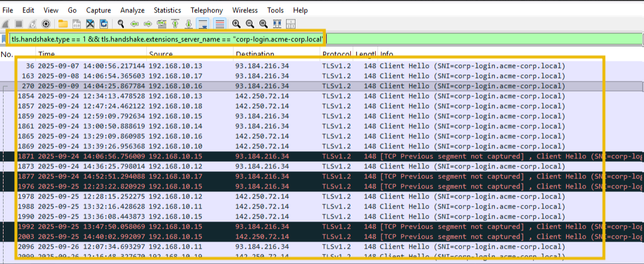Toggle auto-scroll during live capture
This screenshot has width=644, height=264.
[x=202, y=24]
